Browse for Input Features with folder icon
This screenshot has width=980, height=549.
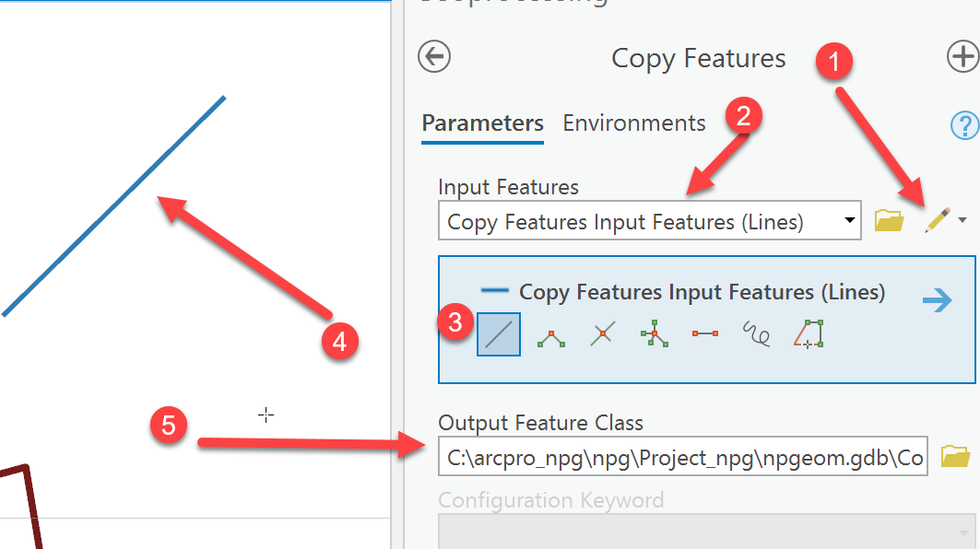coord(889,220)
